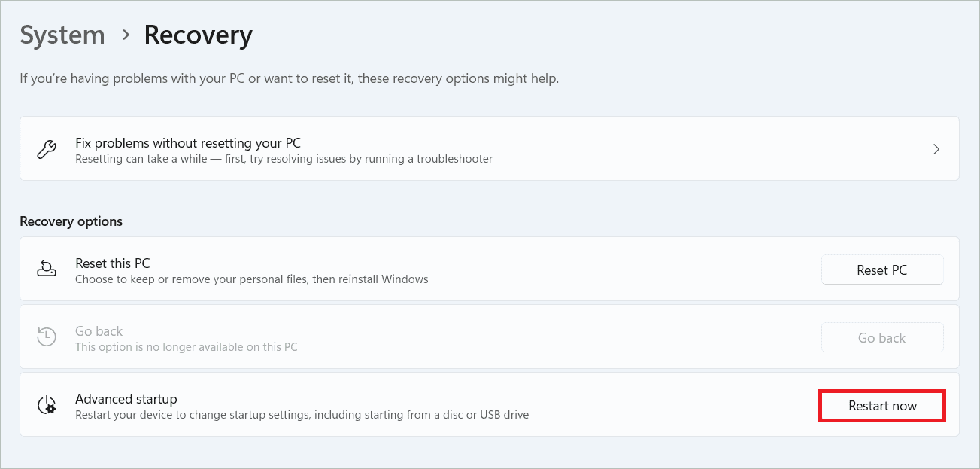Screen dimensions: 980x469
Task: Click the 'Restart your device to change startup settings' text
Action: (302, 415)
